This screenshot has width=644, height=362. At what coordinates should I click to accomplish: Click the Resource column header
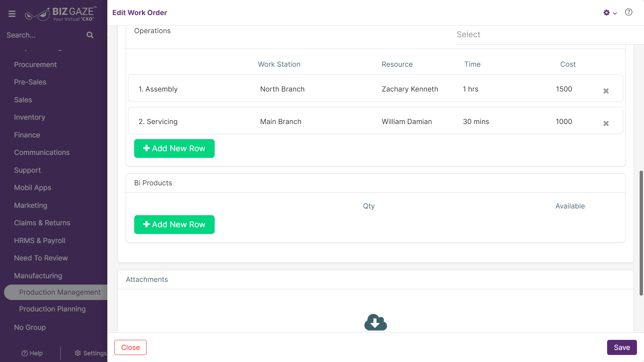point(397,64)
